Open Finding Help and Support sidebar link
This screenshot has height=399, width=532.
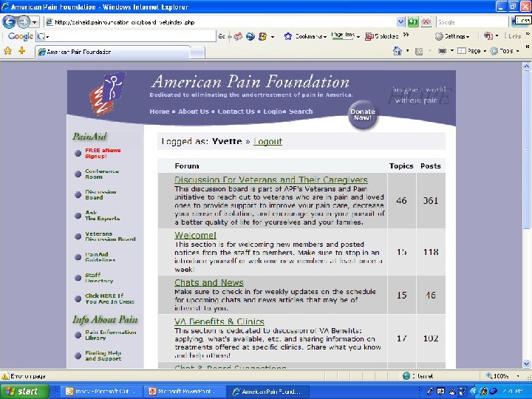tap(103, 355)
